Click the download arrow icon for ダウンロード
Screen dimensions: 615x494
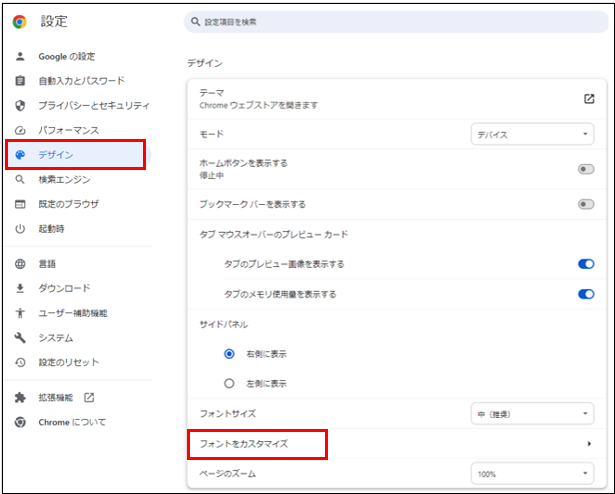[20, 288]
